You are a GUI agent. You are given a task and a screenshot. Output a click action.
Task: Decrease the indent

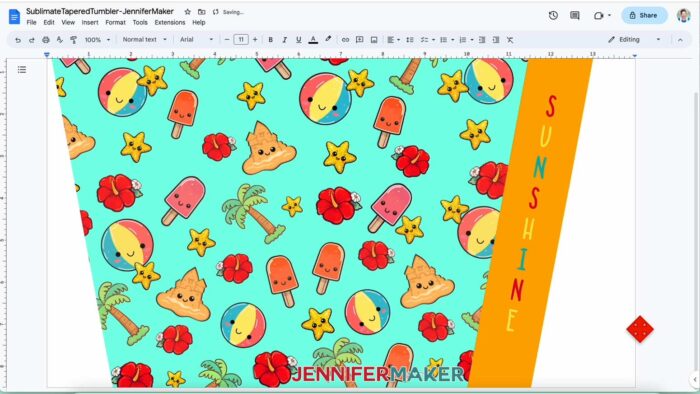point(482,40)
